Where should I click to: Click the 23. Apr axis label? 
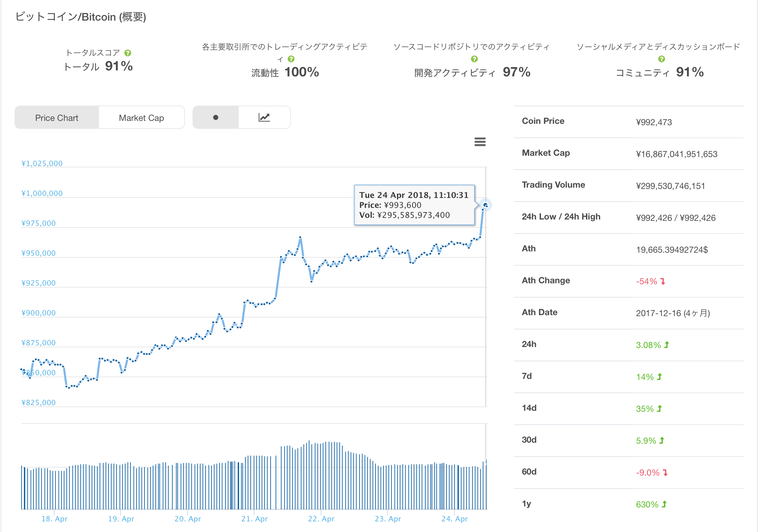(388, 518)
